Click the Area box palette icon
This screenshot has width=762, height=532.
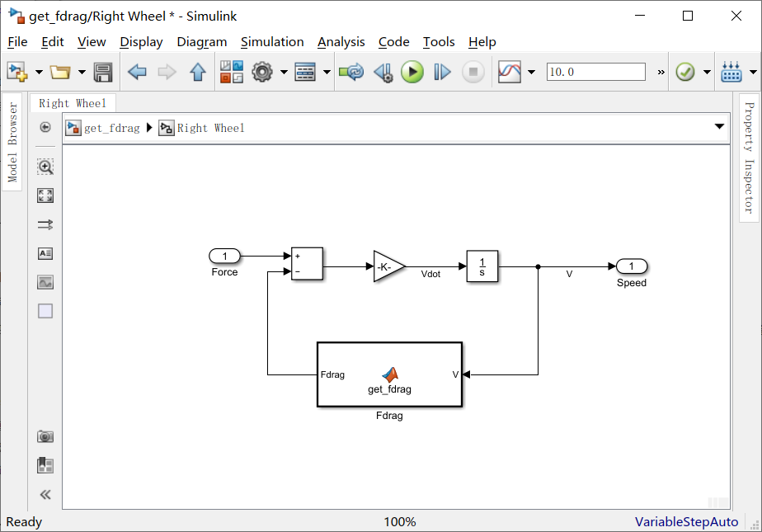point(45,311)
